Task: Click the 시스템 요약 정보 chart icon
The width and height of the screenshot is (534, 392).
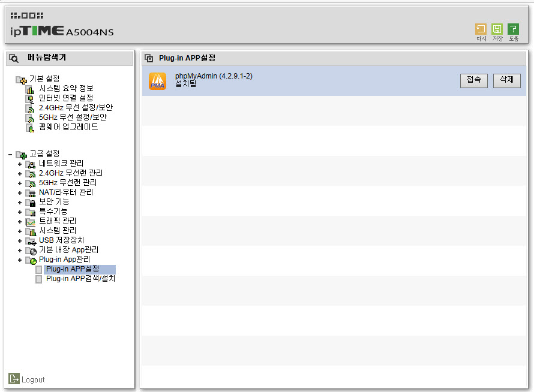Action: click(31, 89)
